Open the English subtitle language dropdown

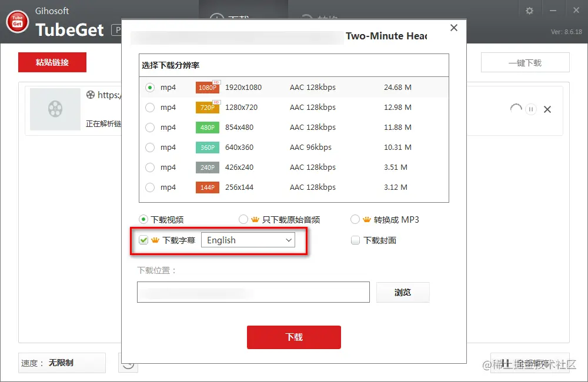[x=248, y=240]
